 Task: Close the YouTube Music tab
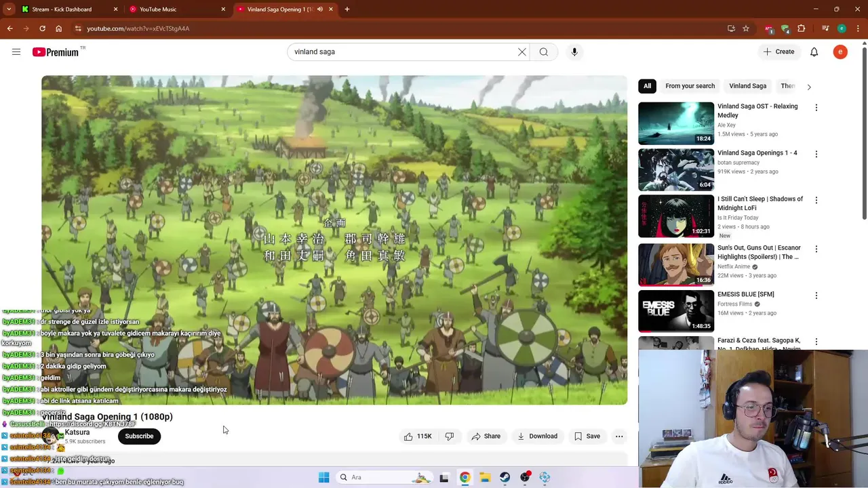[223, 9]
